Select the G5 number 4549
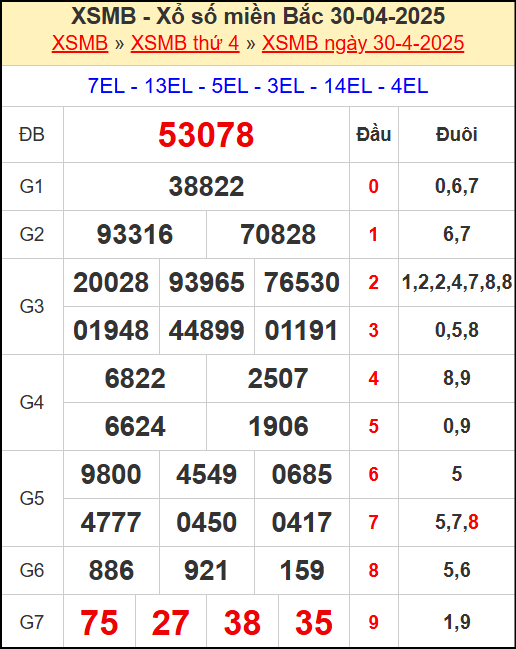The width and height of the screenshot is (516, 649). tap(206, 474)
